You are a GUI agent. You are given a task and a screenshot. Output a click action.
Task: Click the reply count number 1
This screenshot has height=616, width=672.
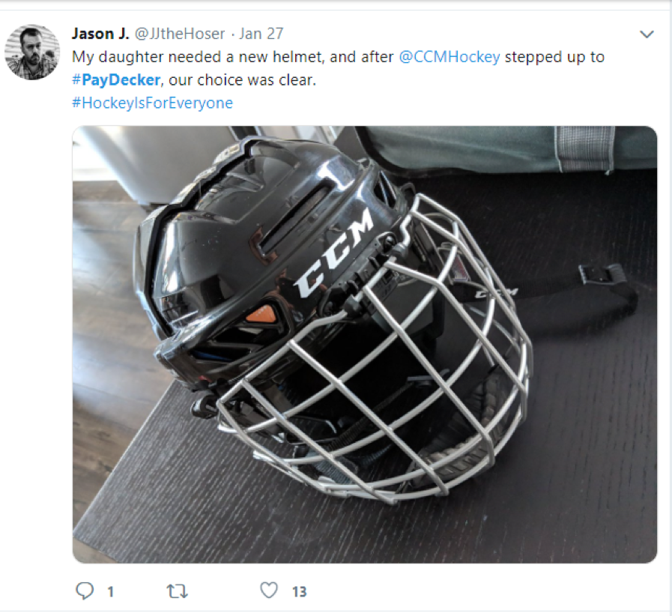pos(111,592)
